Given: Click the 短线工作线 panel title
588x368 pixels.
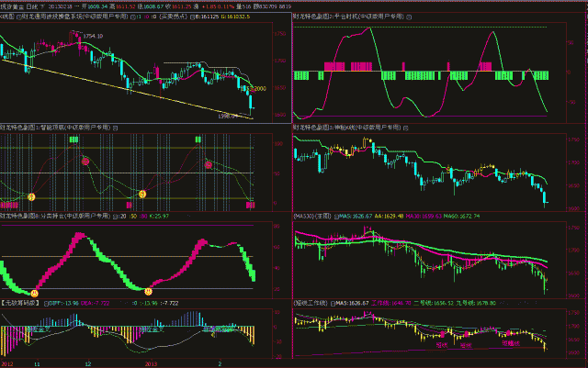Looking at the screenshot, I should point(309,302).
